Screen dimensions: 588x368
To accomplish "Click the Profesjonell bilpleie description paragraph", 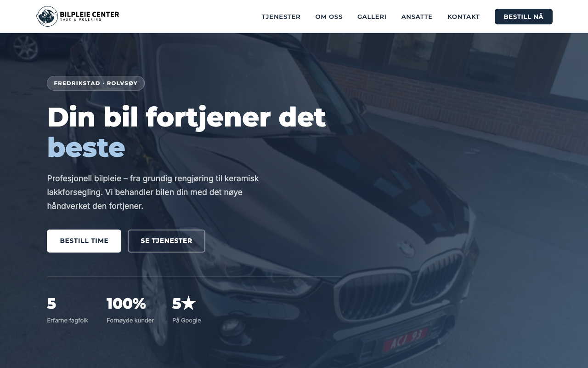I will pyautogui.click(x=153, y=192).
